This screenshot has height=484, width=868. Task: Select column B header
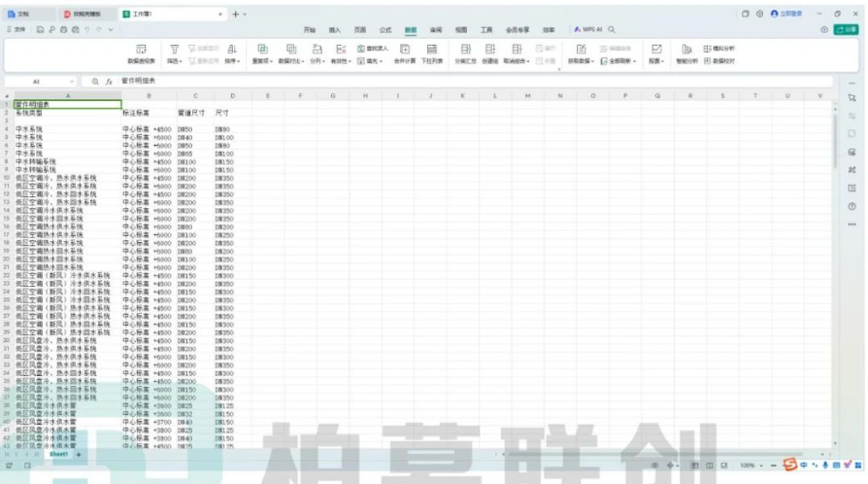click(149, 96)
